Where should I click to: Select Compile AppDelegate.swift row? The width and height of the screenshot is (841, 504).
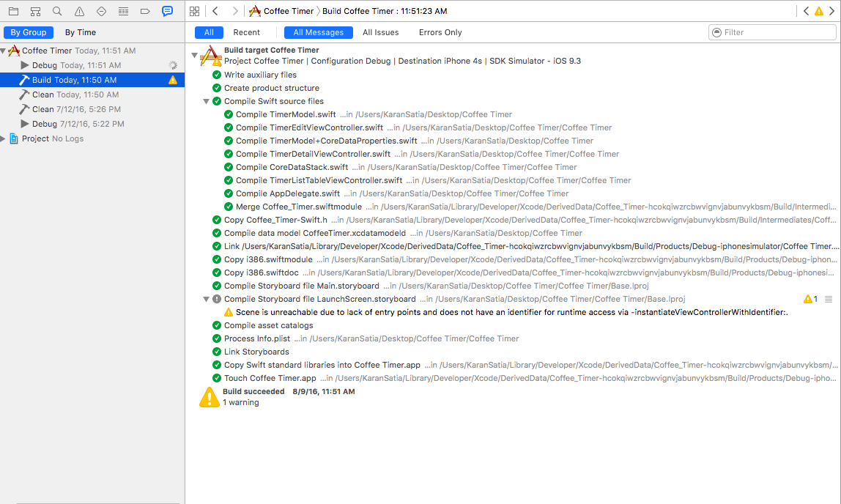click(514, 193)
